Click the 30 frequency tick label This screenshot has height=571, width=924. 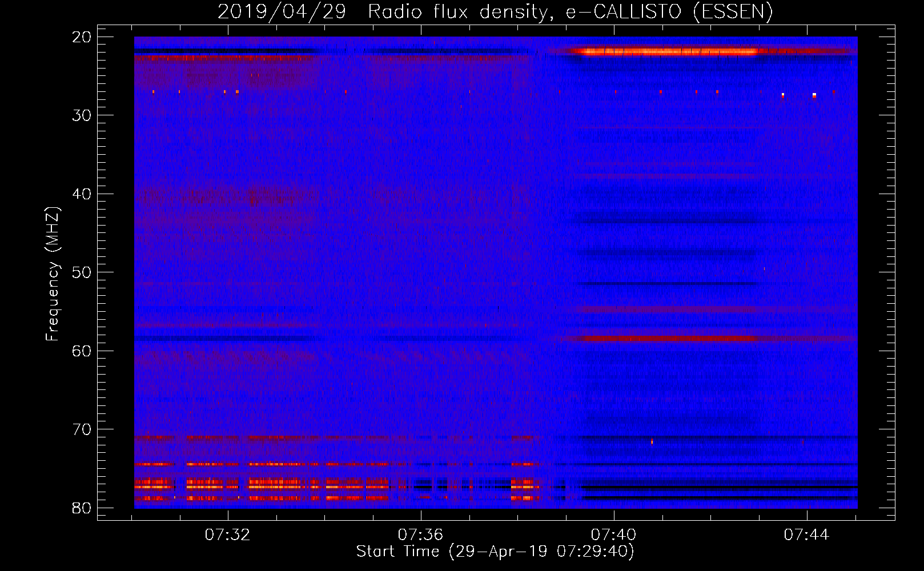(82, 115)
